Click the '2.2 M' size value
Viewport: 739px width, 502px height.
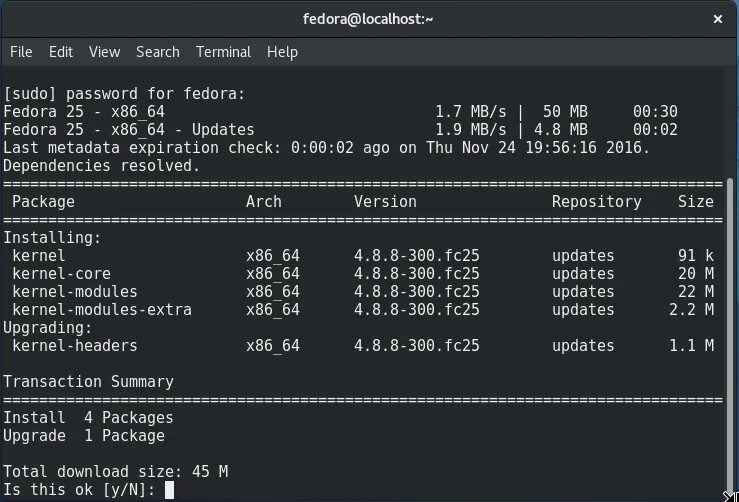pyautogui.click(x=691, y=310)
